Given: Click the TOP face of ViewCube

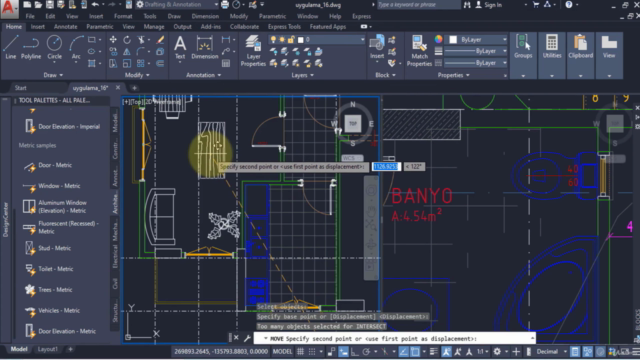Looking at the screenshot, I should click(353, 123).
